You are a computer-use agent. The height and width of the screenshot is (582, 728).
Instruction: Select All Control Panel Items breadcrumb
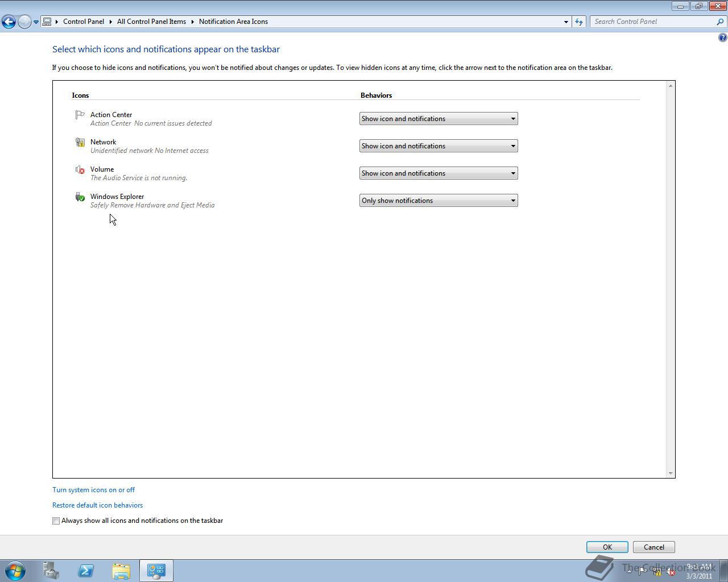pyautogui.click(x=151, y=22)
